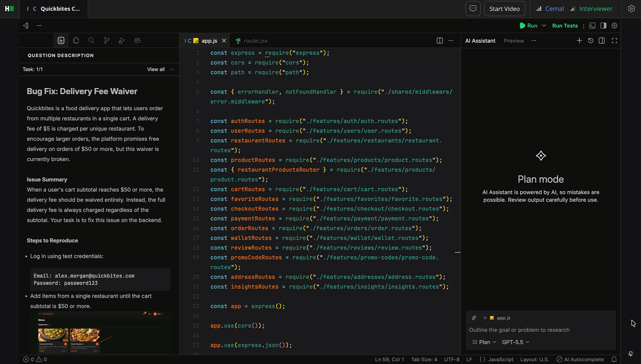This screenshot has width=641, height=364.
Task: Click UTF-8 encoding in status bar
Action: (x=452, y=360)
